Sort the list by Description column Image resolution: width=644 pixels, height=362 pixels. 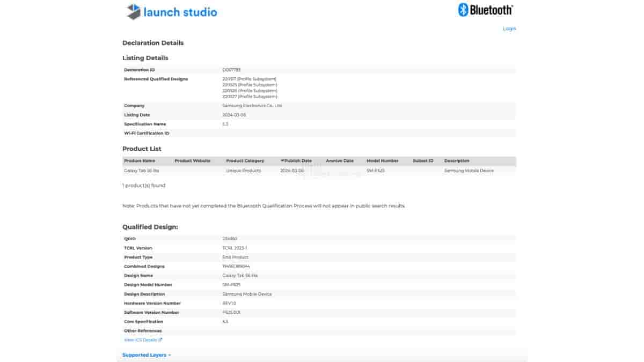coord(457,161)
